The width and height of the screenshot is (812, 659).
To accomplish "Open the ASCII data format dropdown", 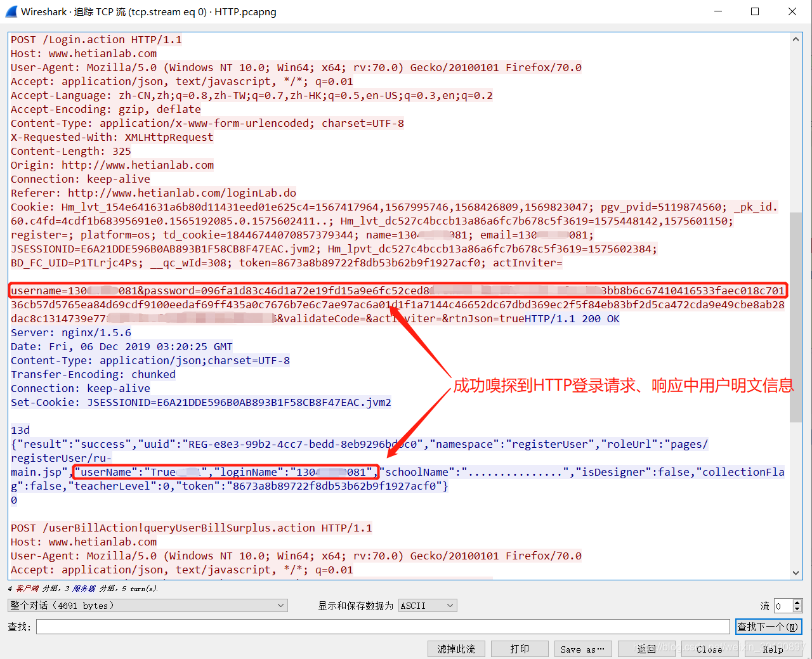I will click(428, 606).
